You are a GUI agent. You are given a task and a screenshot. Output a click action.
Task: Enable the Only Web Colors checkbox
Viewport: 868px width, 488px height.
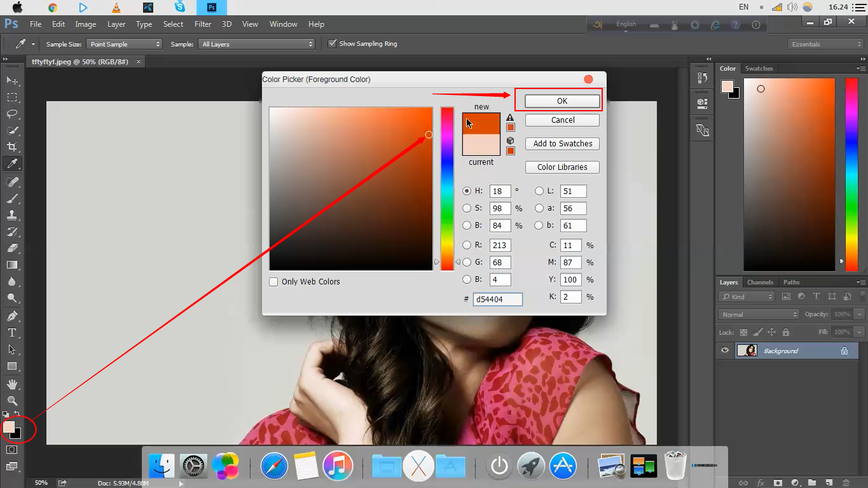click(273, 282)
